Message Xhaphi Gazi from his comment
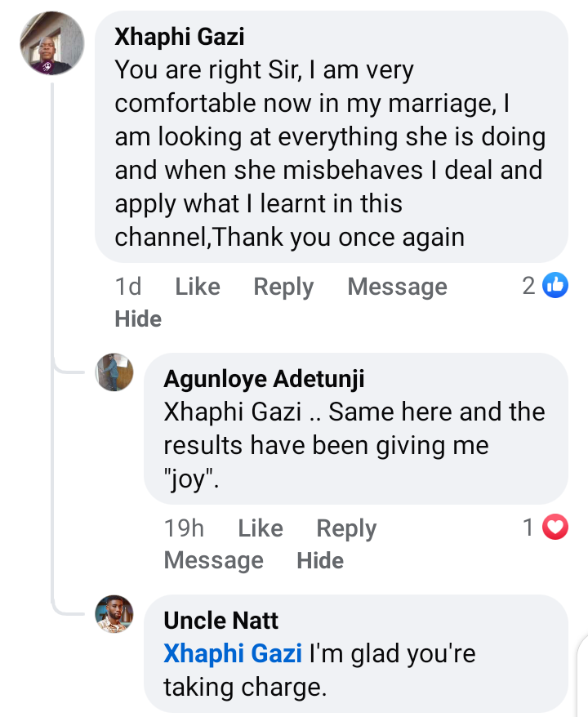The height and width of the screenshot is (717, 588). 397,287
